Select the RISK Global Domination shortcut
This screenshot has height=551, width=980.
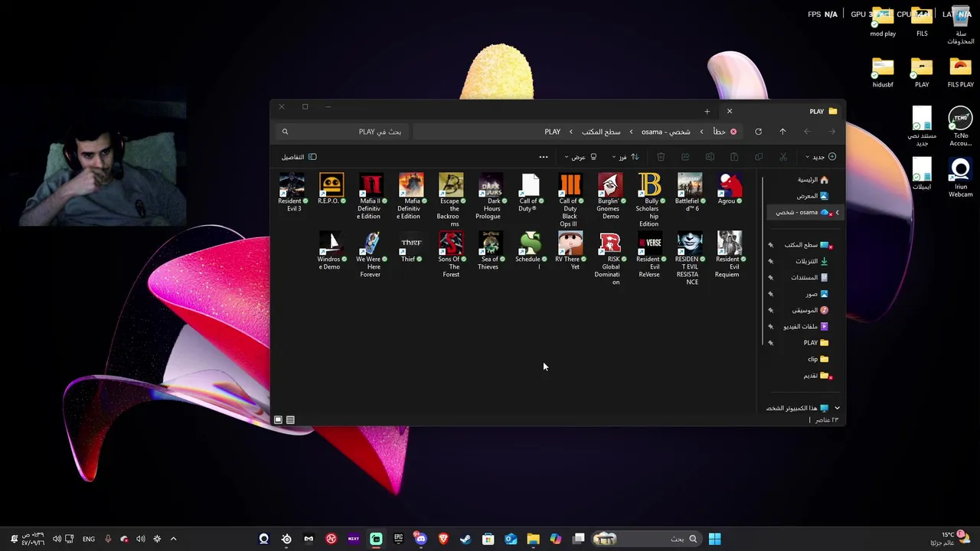click(610, 259)
